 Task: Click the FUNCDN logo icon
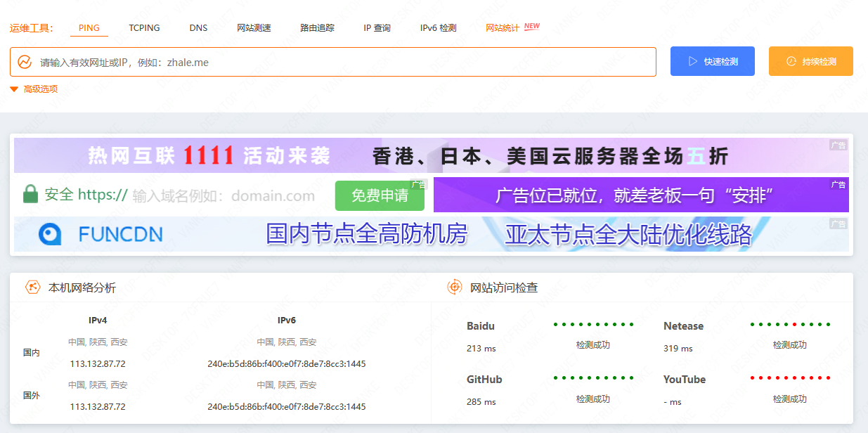[52, 234]
